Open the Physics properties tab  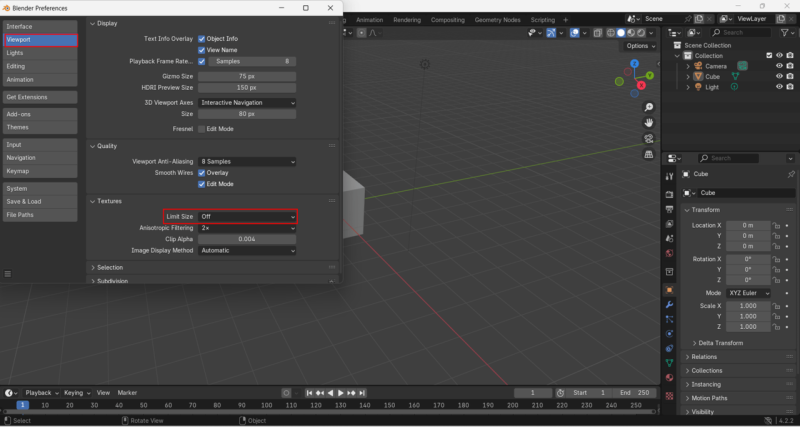click(669, 334)
